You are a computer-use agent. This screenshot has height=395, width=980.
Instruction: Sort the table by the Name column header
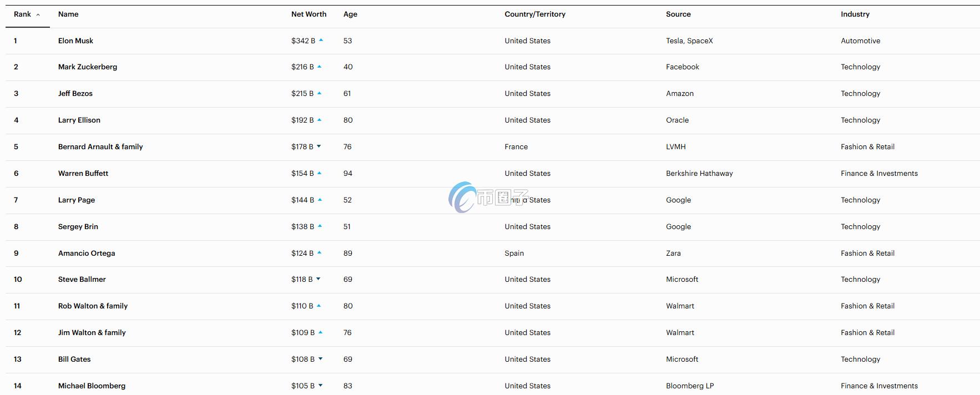(68, 14)
